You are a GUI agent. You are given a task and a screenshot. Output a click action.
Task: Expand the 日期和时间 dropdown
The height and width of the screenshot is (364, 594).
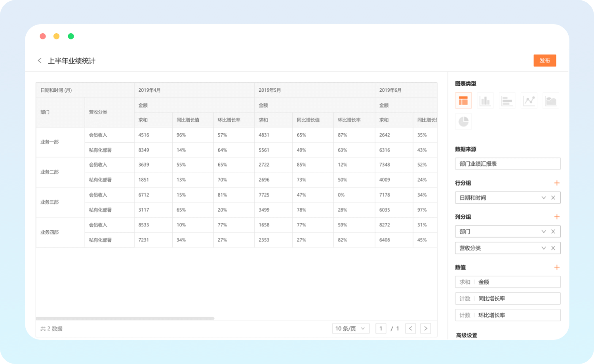(x=543, y=198)
